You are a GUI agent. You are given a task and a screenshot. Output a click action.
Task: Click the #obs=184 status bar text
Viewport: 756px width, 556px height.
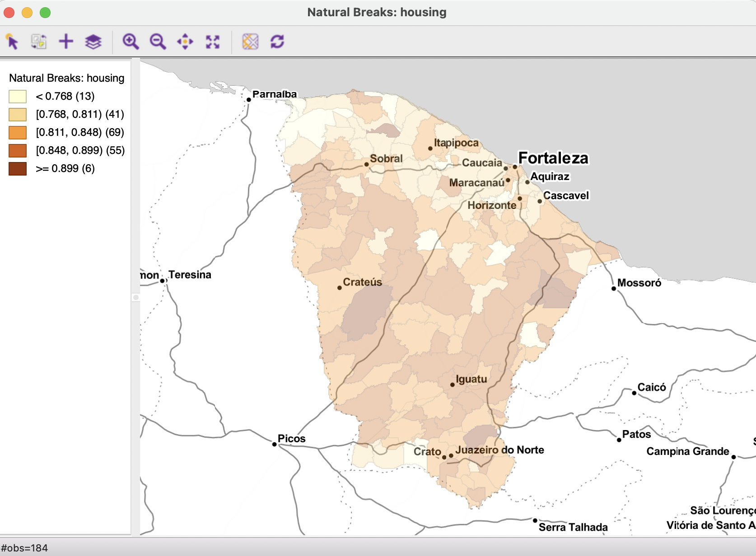pyautogui.click(x=24, y=548)
